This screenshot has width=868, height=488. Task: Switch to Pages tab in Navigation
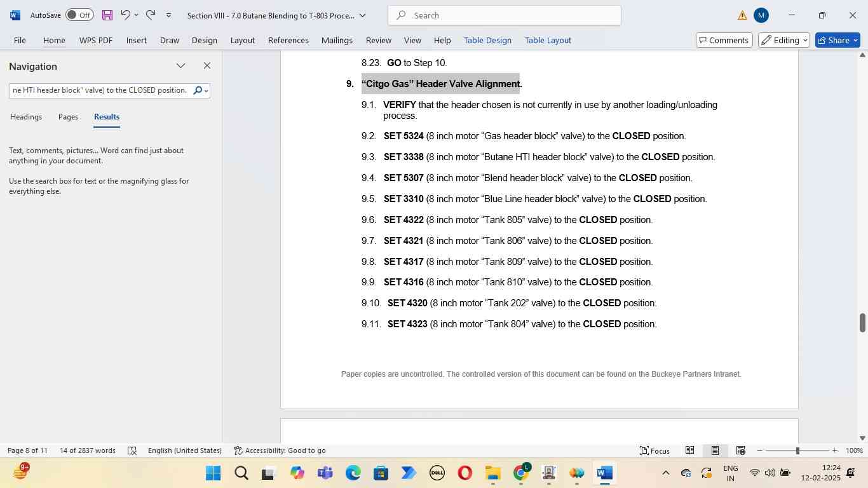click(x=68, y=117)
